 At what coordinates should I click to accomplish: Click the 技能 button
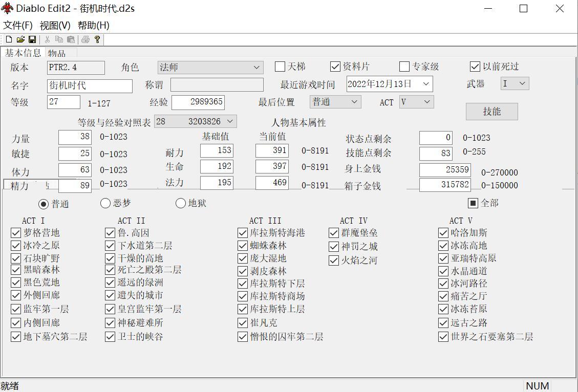(492, 111)
